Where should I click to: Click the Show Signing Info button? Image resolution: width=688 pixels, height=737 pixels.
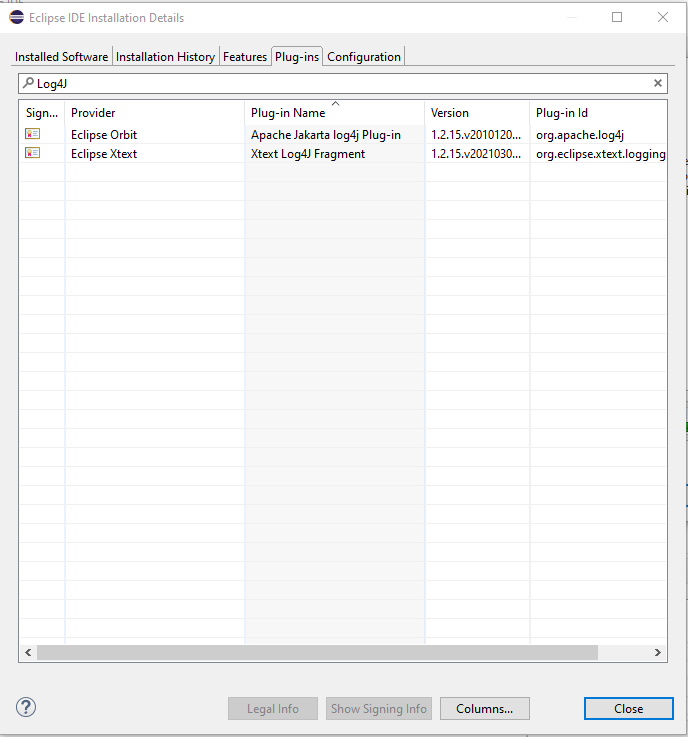coord(379,708)
